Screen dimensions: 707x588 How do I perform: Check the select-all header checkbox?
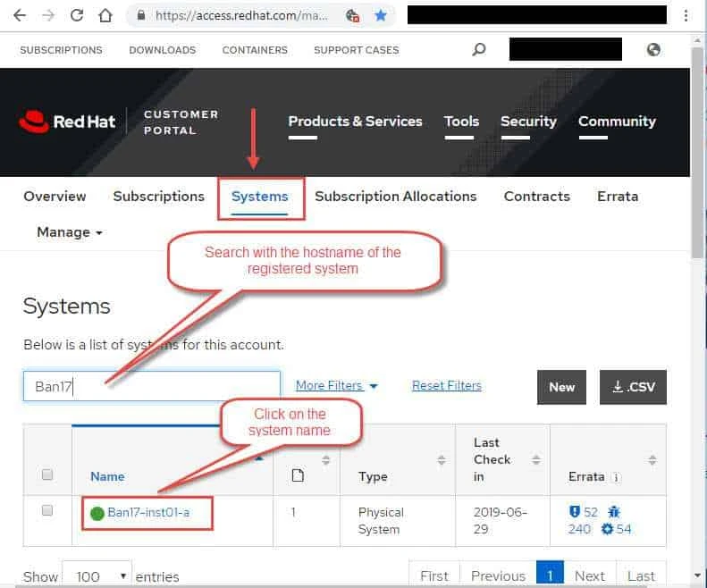coord(46,475)
